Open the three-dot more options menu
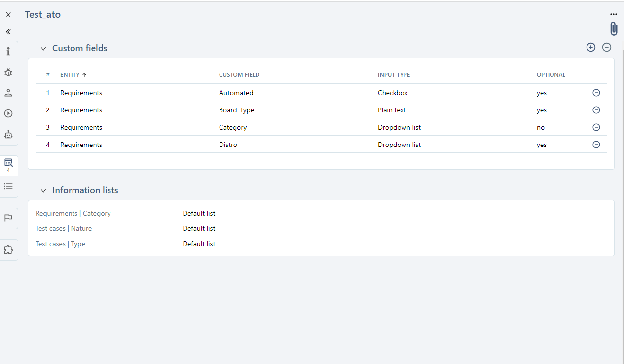This screenshot has height=364, width=624. 614,14
